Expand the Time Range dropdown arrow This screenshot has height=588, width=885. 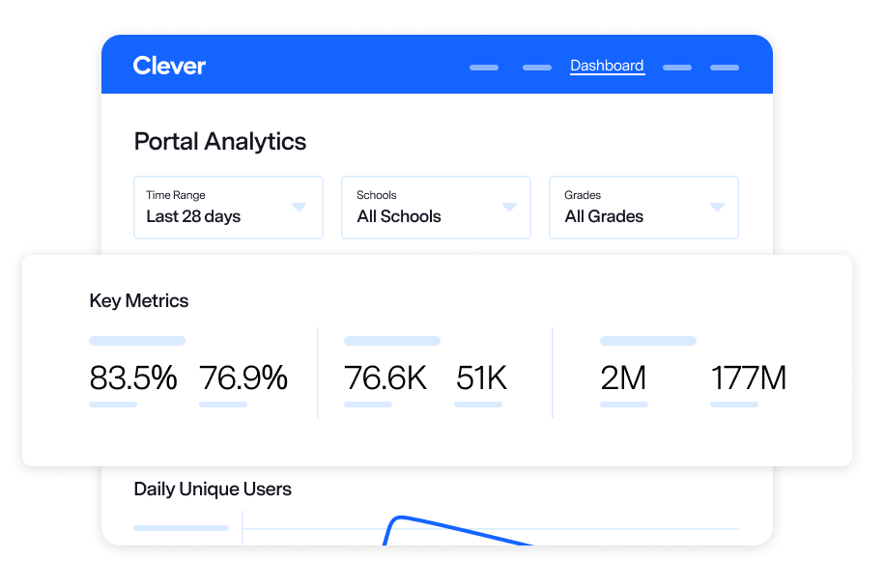point(299,207)
